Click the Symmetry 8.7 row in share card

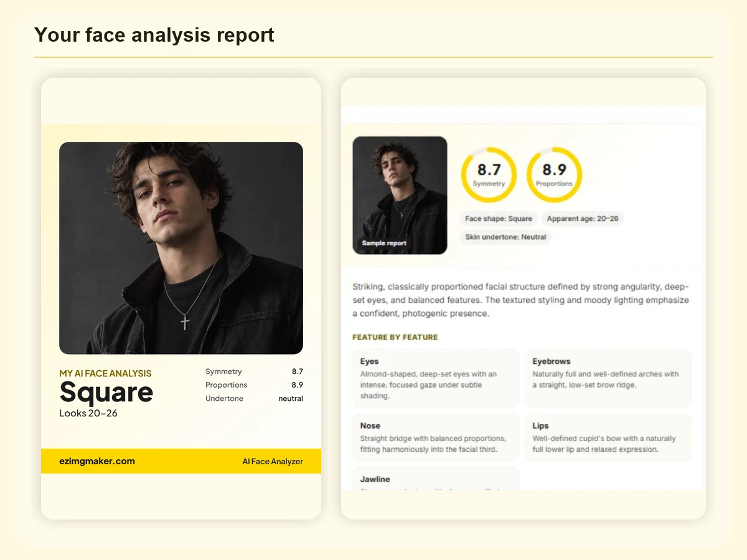(254, 371)
